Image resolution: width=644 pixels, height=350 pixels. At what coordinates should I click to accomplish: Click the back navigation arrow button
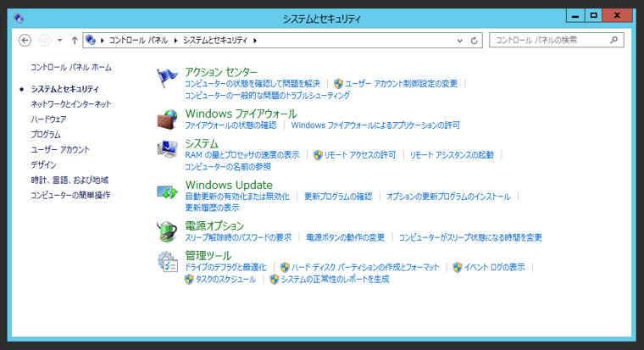coord(25,41)
